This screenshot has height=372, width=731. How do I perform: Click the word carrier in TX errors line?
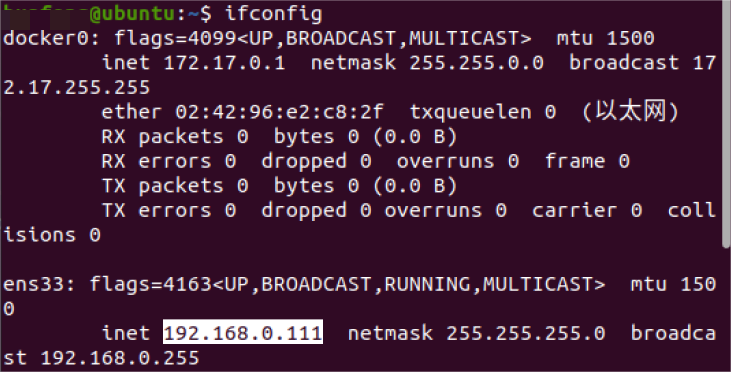574,210
